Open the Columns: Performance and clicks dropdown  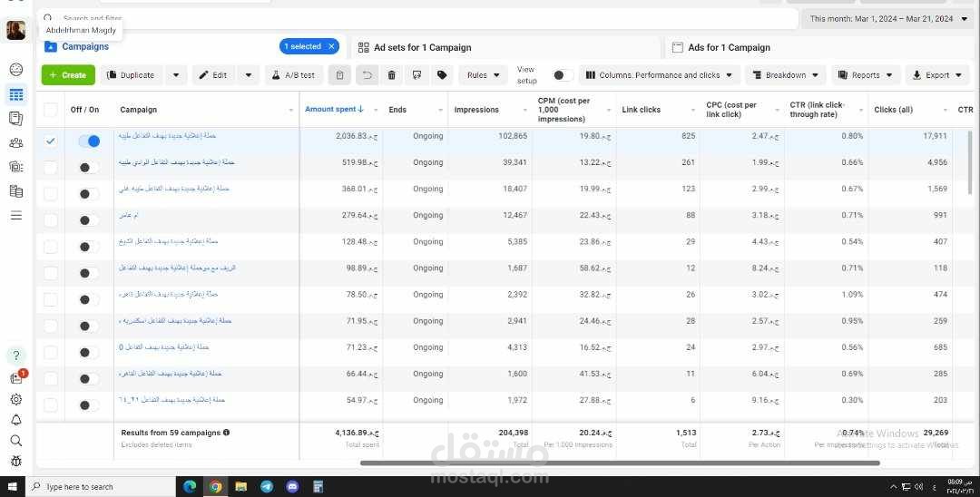(x=660, y=75)
